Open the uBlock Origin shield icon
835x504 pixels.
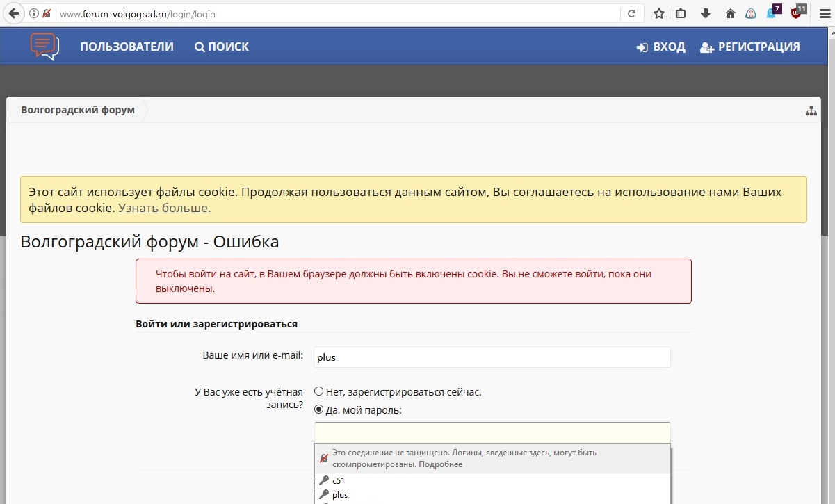(x=797, y=13)
